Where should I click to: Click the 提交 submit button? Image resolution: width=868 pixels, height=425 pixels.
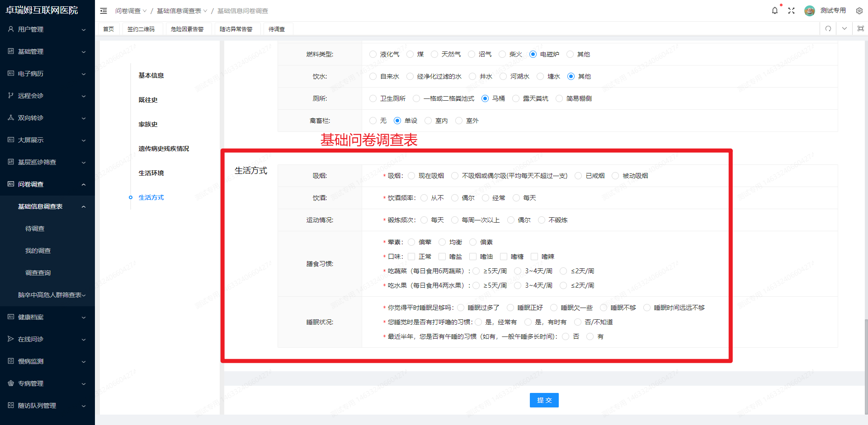(x=544, y=400)
